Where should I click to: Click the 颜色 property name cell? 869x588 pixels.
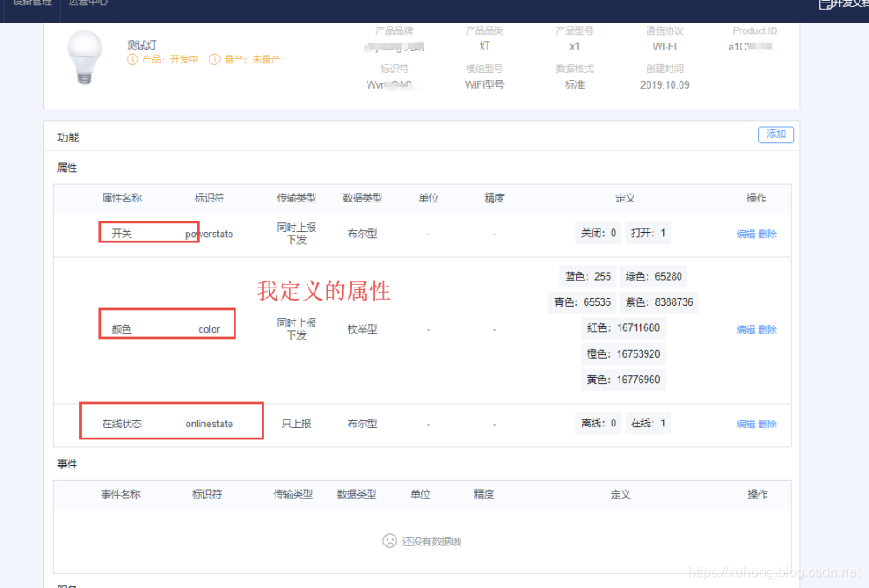(122, 329)
